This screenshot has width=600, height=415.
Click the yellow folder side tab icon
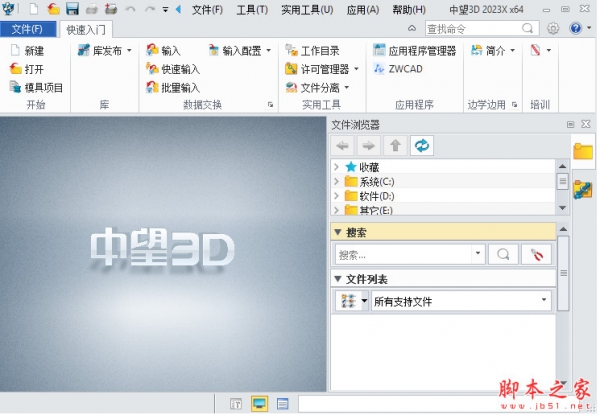[583, 151]
